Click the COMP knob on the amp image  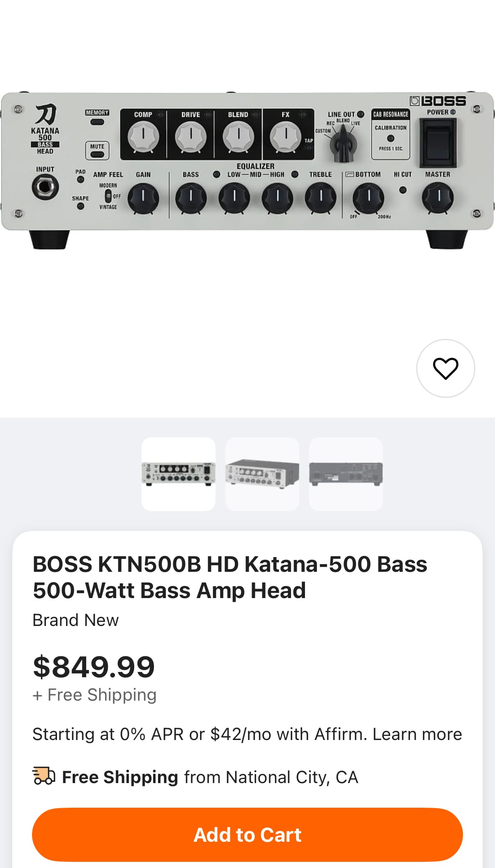(143, 137)
